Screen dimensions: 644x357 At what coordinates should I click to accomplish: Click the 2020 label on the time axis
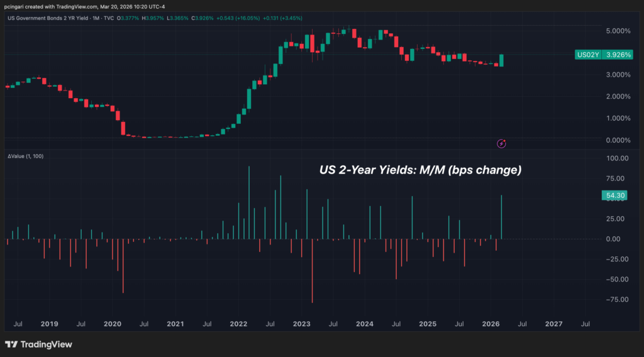coord(112,324)
